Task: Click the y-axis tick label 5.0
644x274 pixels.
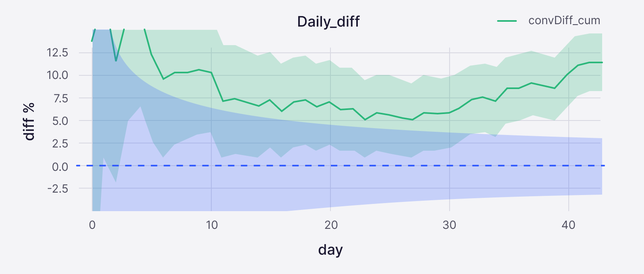Action: coord(60,121)
